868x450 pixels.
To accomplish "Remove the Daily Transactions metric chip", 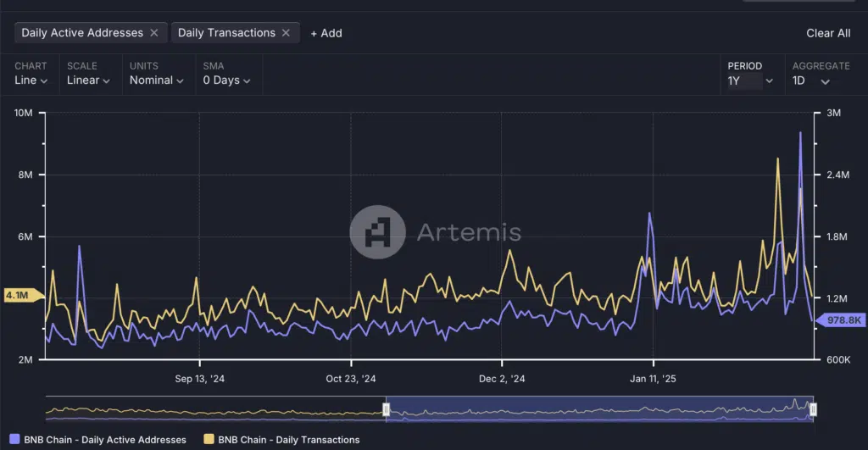I will pyautogui.click(x=286, y=33).
